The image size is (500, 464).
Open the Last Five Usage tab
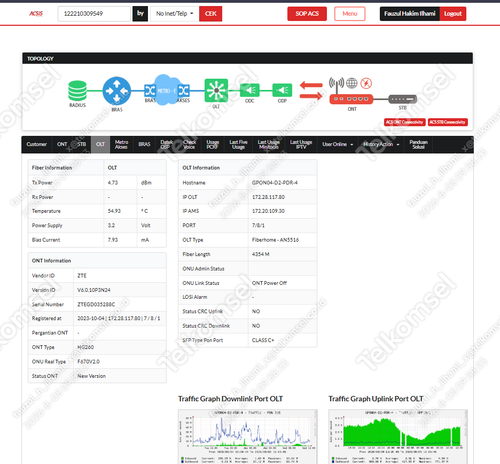[x=238, y=144]
